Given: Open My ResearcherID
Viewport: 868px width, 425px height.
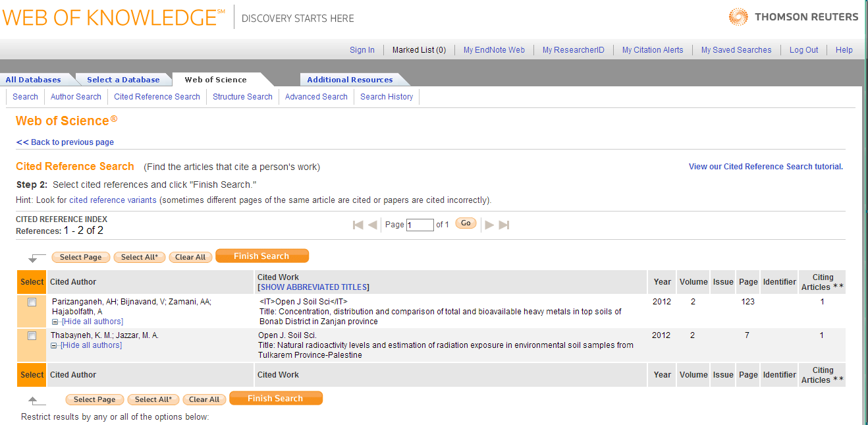Looking at the screenshot, I should [x=574, y=50].
